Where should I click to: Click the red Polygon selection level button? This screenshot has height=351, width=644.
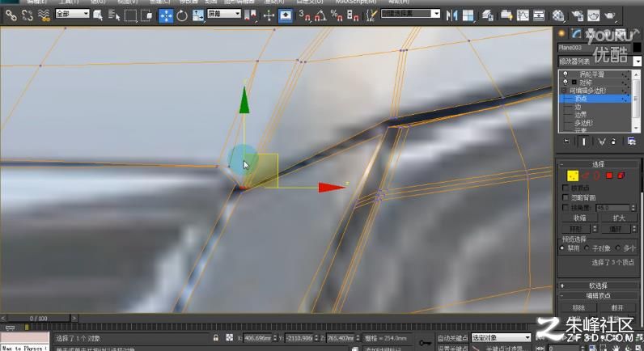(x=609, y=175)
